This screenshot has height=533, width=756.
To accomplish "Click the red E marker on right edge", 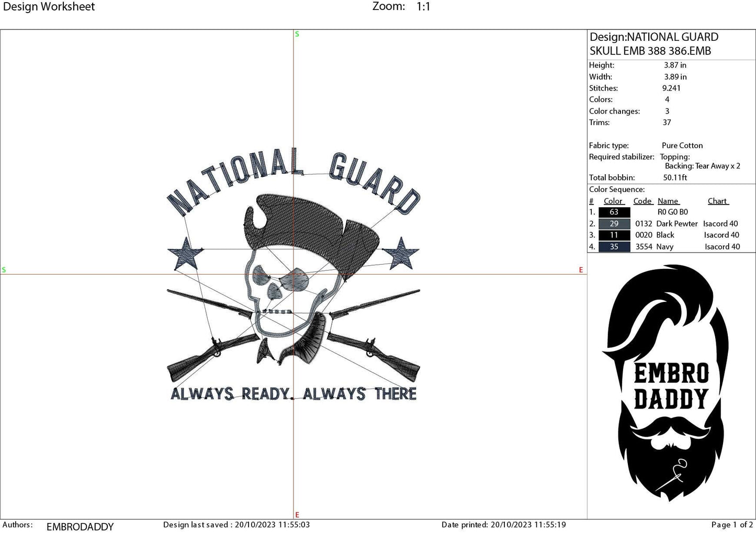I will (581, 270).
